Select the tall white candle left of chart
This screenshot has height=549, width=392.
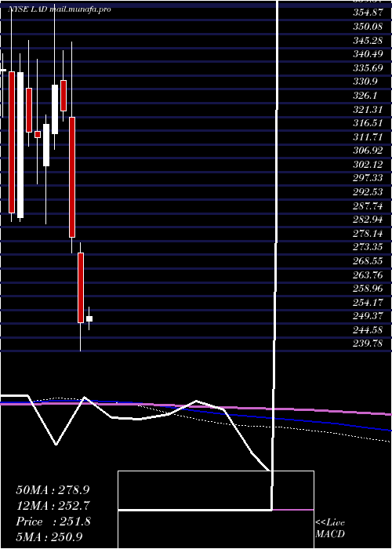20,145
